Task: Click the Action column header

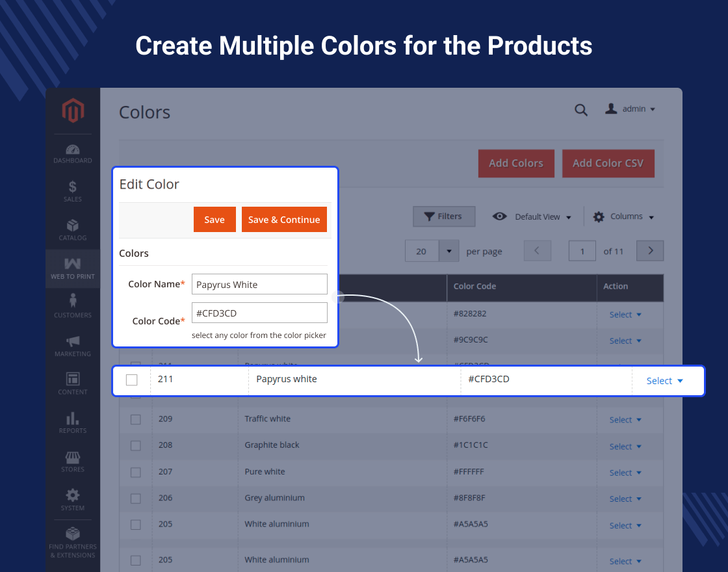Action: 630,287
